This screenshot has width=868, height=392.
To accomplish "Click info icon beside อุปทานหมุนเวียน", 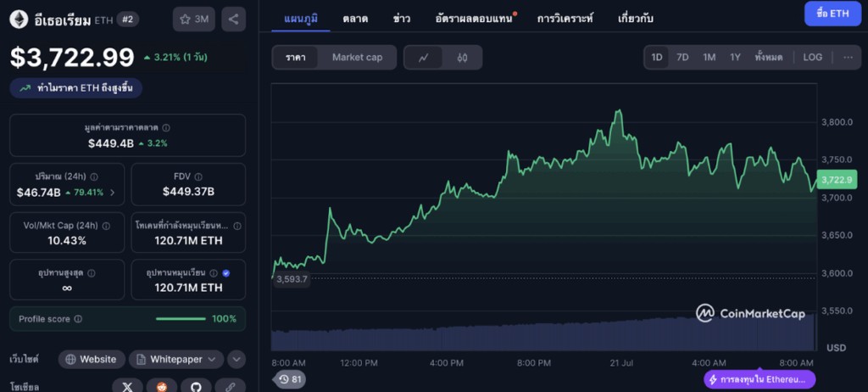I will click(x=213, y=273).
